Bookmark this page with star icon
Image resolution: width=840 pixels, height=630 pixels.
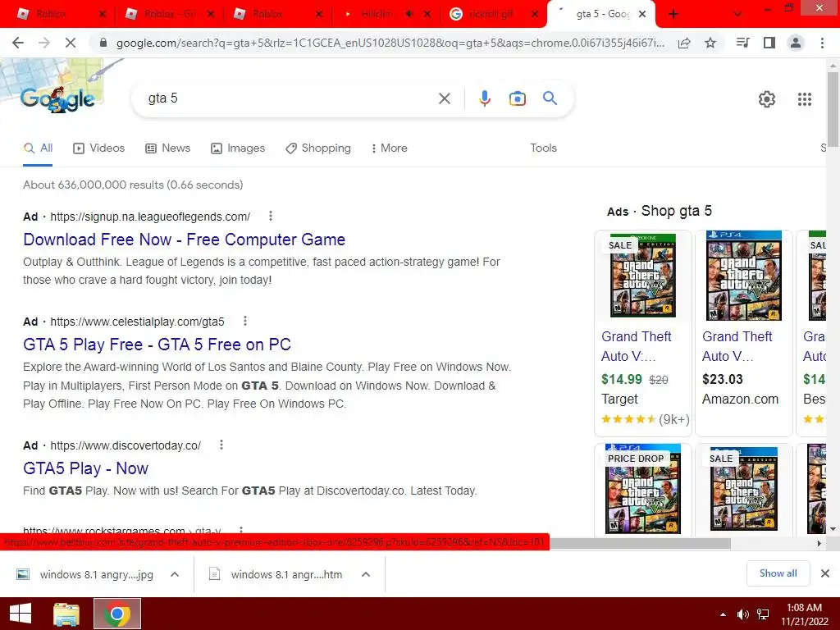point(710,43)
